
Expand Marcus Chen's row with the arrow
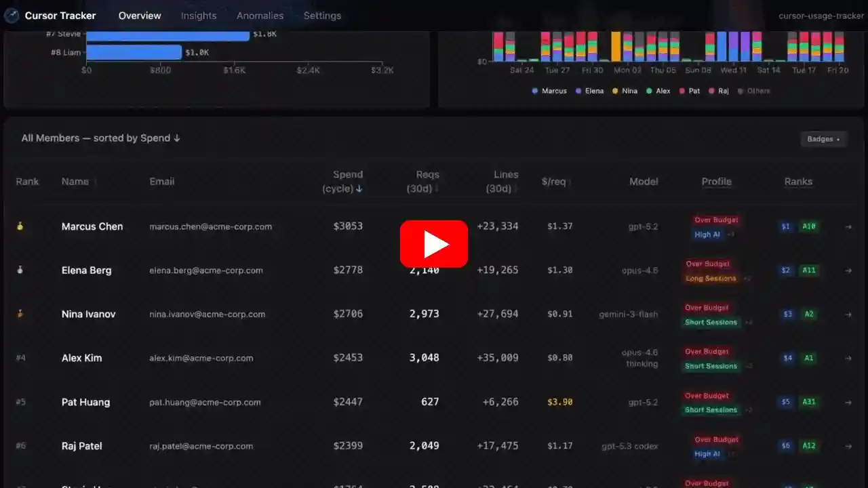tap(848, 226)
